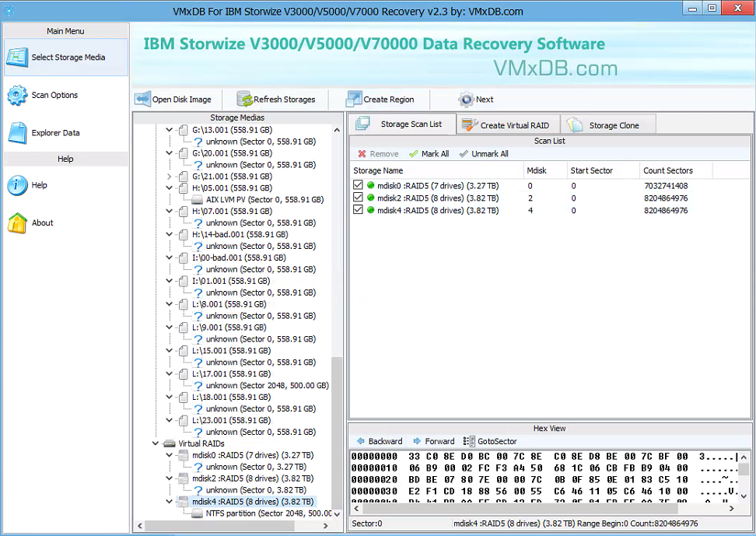
Task: Open the Help info icon
Action: 17,185
